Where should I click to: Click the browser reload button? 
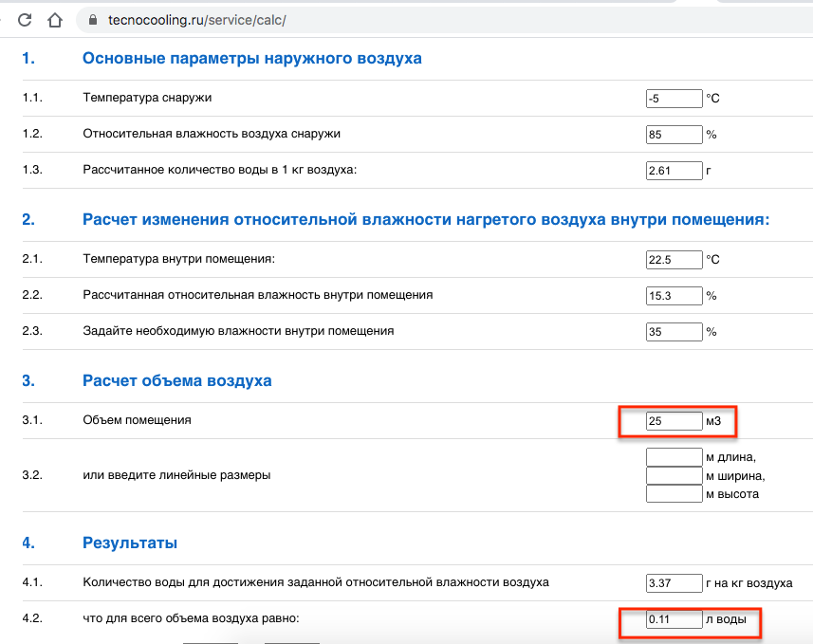[25, 19]
